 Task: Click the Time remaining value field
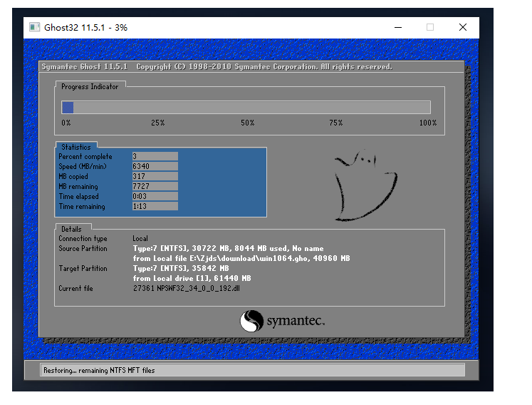[155, 207]
